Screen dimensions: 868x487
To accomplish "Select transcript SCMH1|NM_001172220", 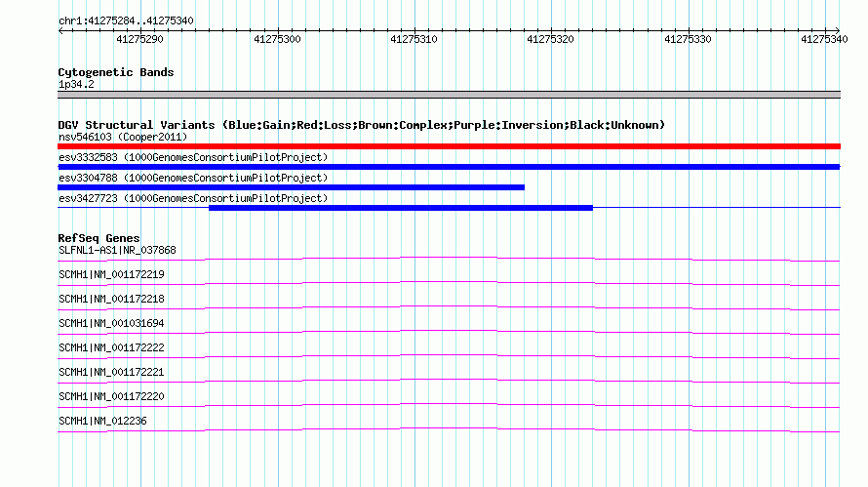I will (111, 396).
